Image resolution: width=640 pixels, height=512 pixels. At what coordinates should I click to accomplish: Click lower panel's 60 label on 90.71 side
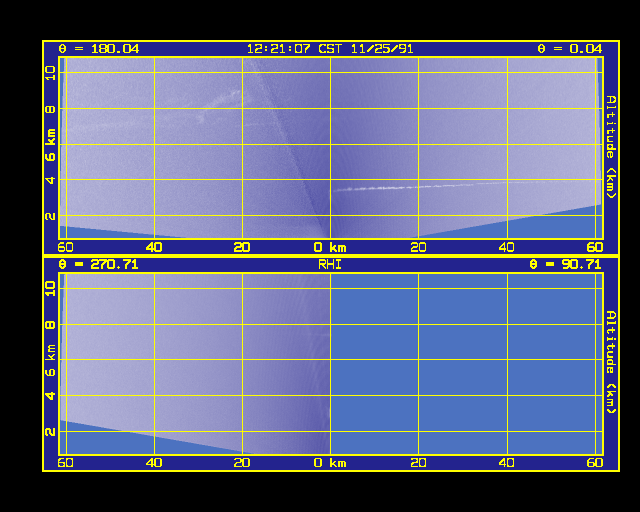595,463
